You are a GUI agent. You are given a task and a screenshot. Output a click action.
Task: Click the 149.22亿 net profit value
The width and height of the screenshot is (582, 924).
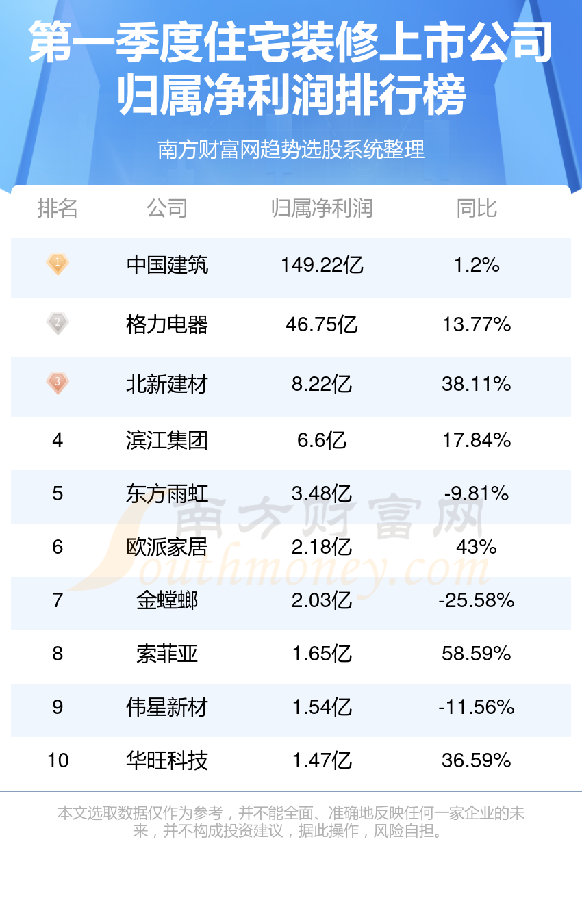(322, 265)
